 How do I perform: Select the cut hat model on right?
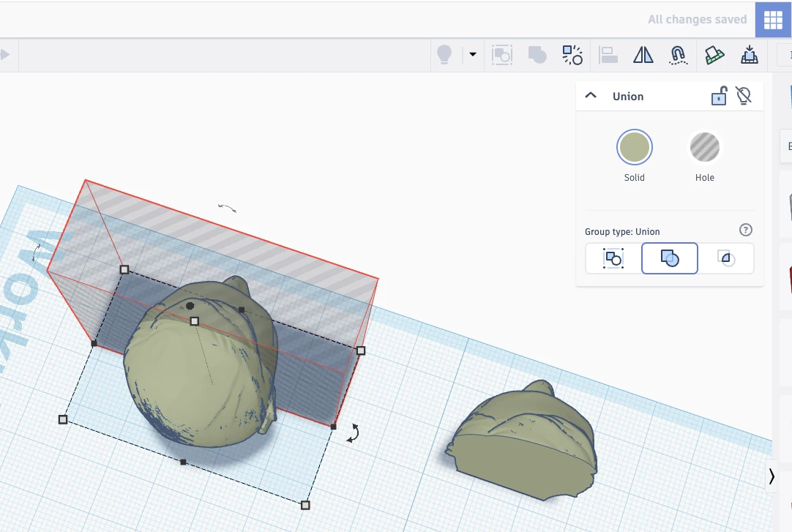(523, 443)
